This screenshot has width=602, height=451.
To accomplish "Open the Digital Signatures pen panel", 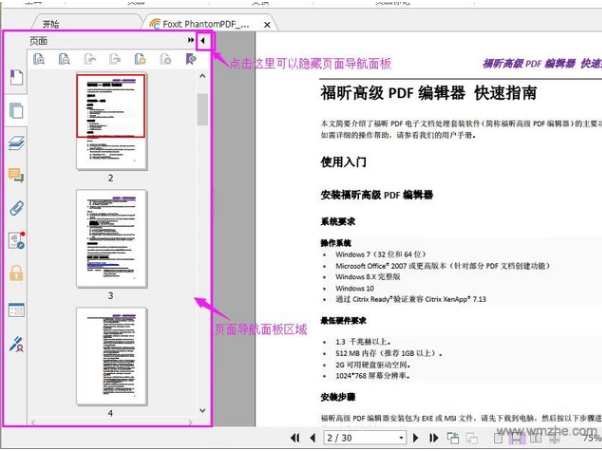I will (x=16, y=344).
